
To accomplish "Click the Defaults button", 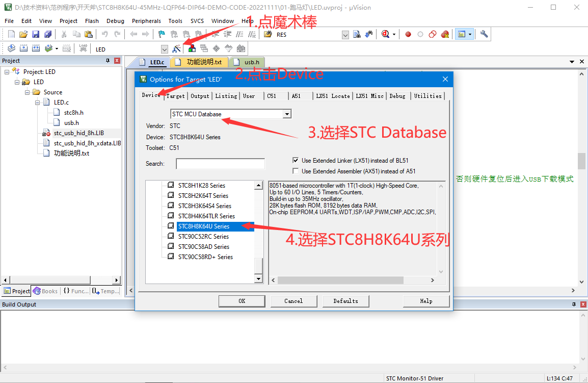I will tap(345, 301).
